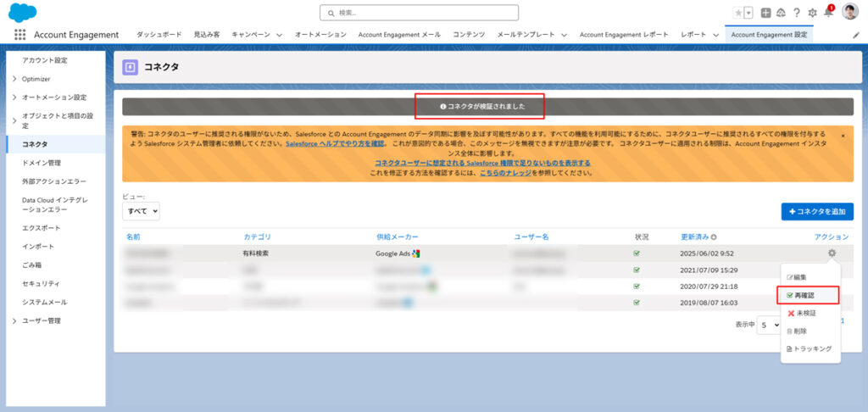Expand the オートメーション設定 sidebar section

[14, 97]
